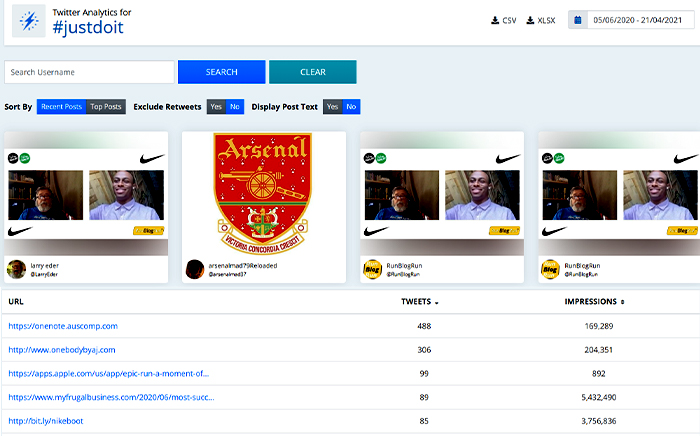Click the #justdoit hashtag title
This screenshot has height=436, width=700.
point(88,28)
